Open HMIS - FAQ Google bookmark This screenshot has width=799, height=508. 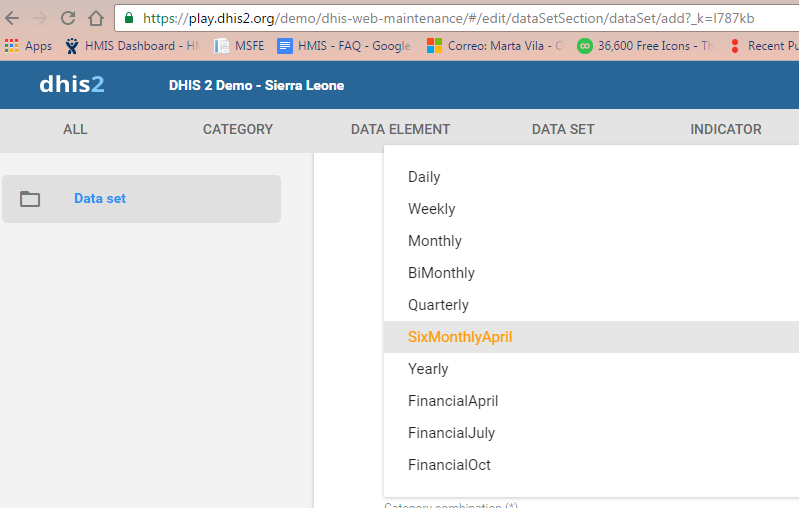tap(344, 46)
